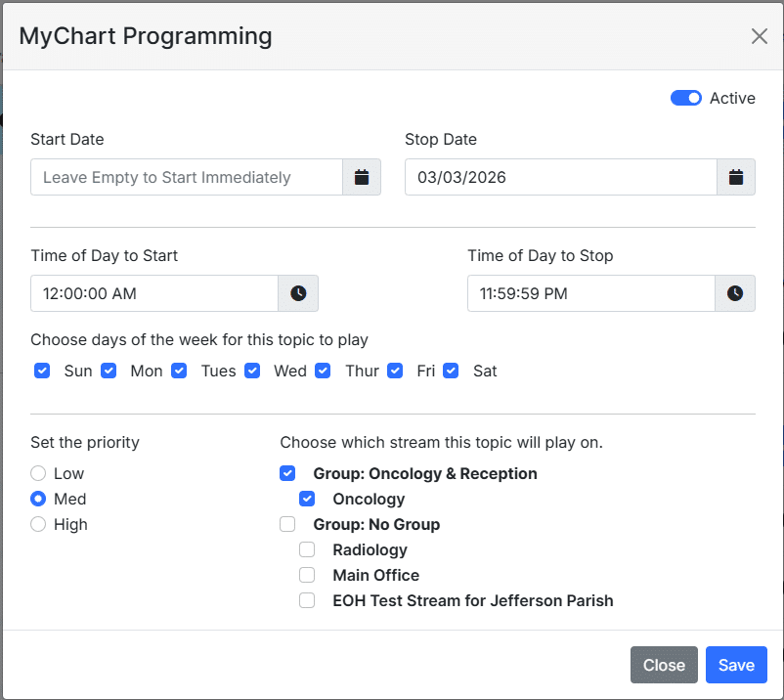The width and height of the screenshot is (784, 700).
Task: Open the Stop Date calendar picker
Action: click(x=736, y=177)
